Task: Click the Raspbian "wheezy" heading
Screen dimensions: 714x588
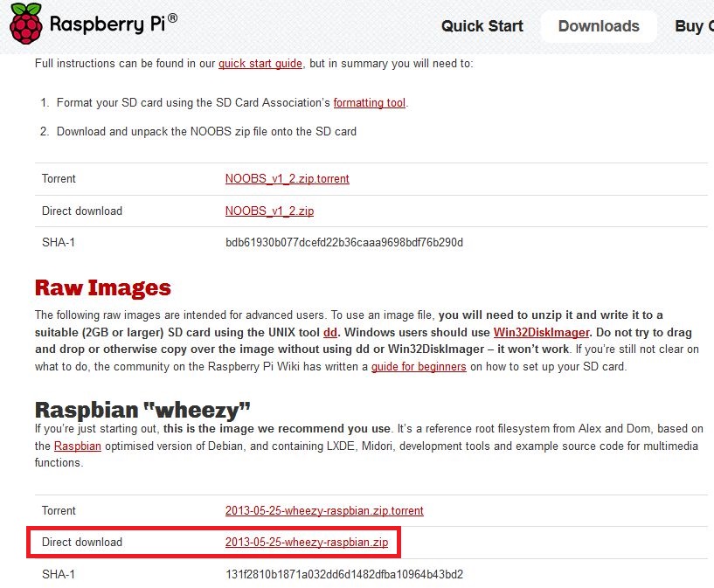Action: pos(142,410)
